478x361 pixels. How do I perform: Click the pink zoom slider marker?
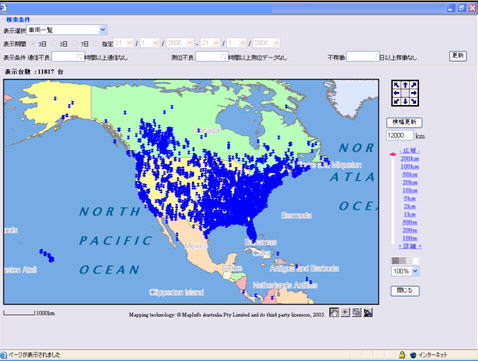pos(393,154)
